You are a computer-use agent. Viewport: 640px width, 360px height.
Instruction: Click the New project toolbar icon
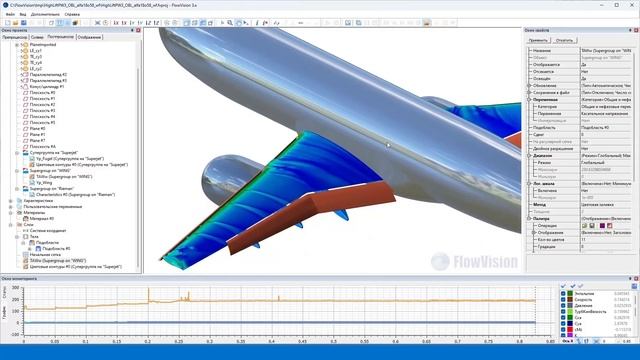pyautogui.click(x=7, y=23)
